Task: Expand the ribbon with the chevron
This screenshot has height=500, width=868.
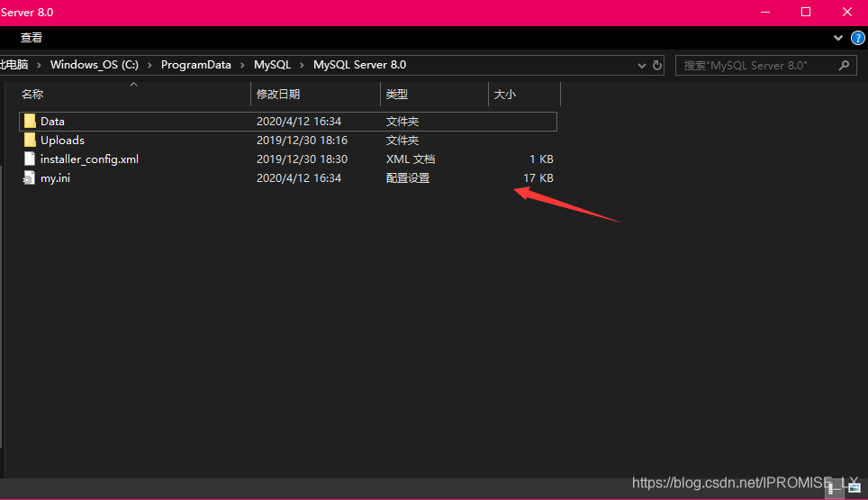Action: 838,38
